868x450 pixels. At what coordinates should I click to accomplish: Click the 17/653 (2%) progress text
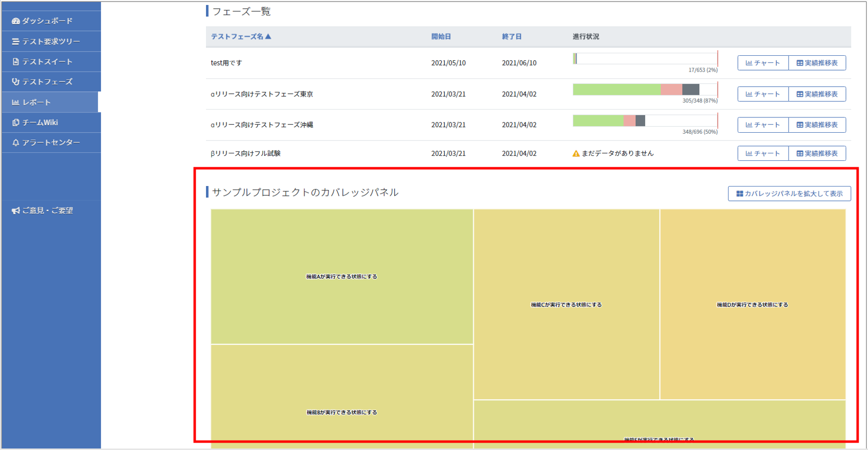(703, 70)
